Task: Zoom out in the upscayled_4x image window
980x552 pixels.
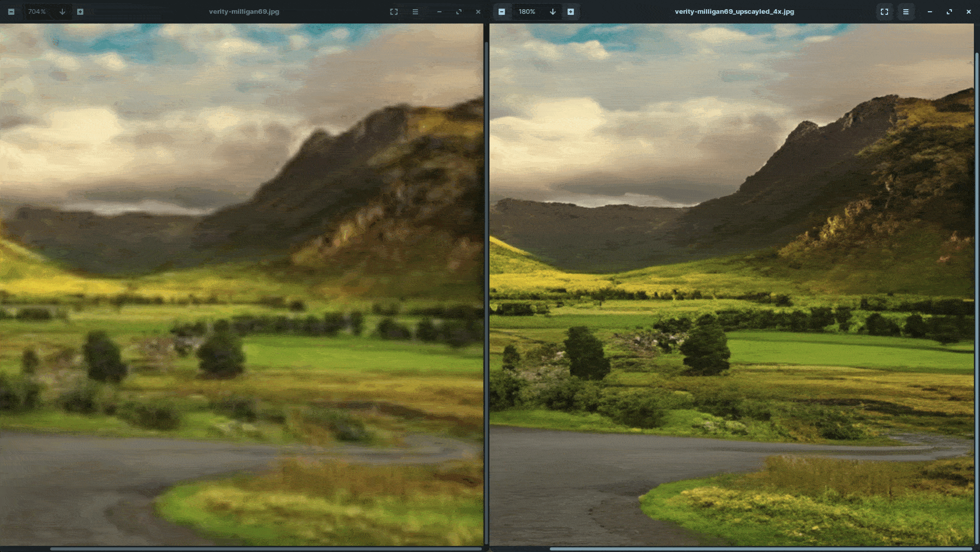Action: [x=502, y=12]
